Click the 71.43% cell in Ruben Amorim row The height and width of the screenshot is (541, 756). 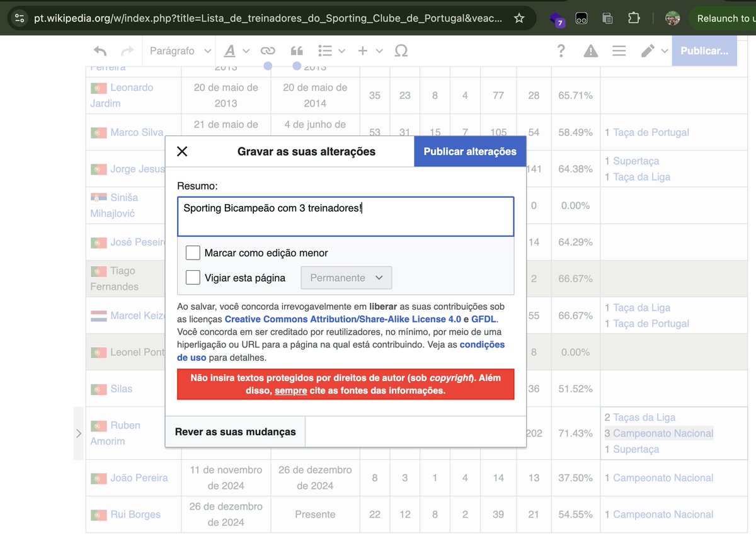point(575,433)
